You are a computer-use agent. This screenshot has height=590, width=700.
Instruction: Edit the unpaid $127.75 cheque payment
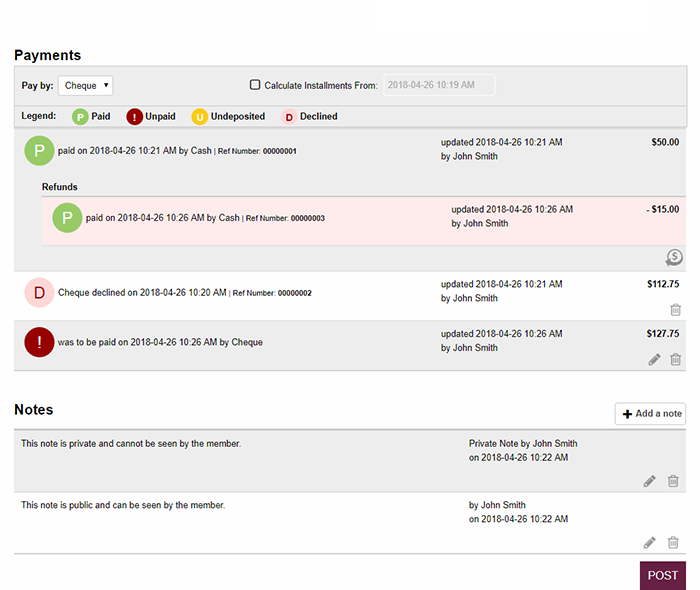(654, 359)
